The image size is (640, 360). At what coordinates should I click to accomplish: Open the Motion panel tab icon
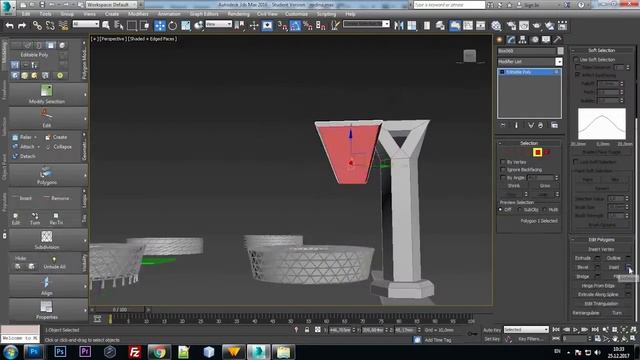click(534, 40)
